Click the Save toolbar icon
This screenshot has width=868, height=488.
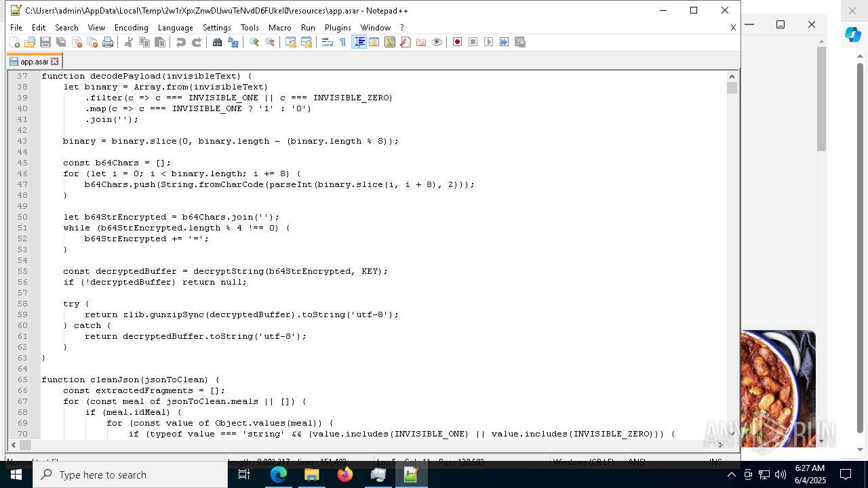(x=45, y=42)
